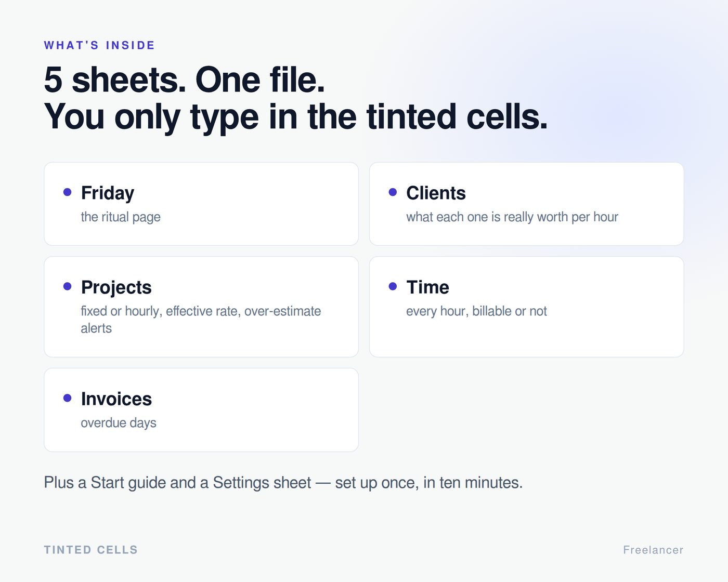The image size is (728, 582).
Task: Open the Friday card heading
Action: (108, 193)
